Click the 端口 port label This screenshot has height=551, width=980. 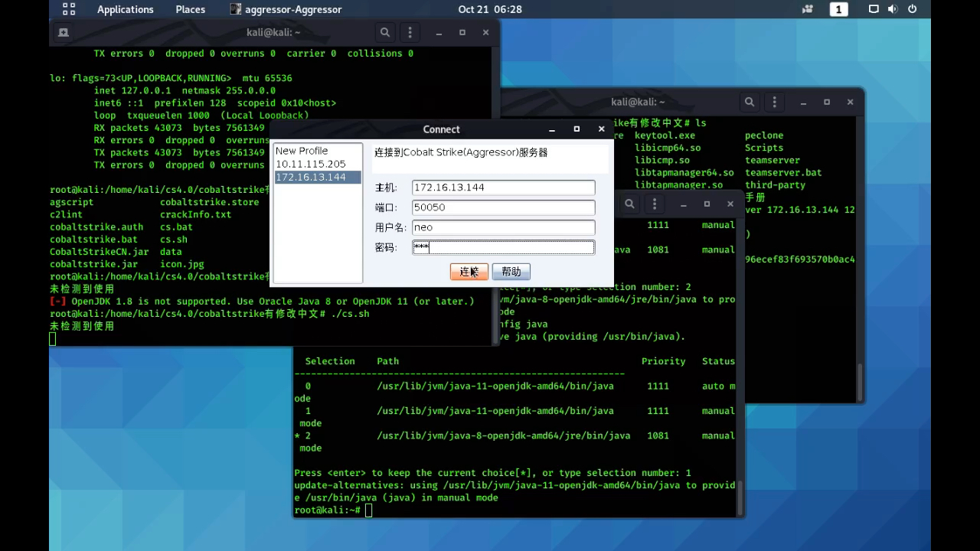pyautogui.click(x=386, y=207)
